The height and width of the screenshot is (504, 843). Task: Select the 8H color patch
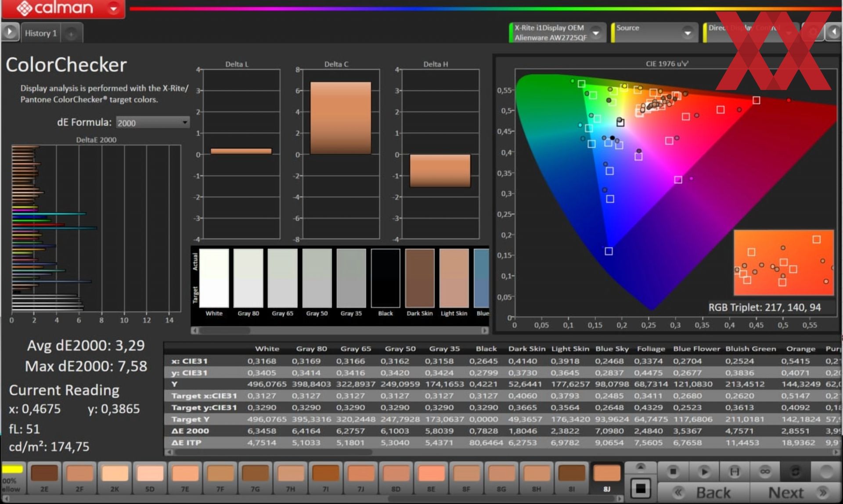click(x=536, y=478)
